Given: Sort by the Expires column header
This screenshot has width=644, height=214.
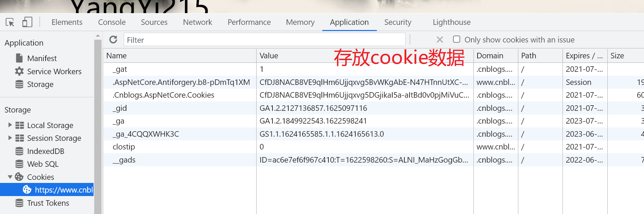Looking at the screenshot, I should pos(585,56).
